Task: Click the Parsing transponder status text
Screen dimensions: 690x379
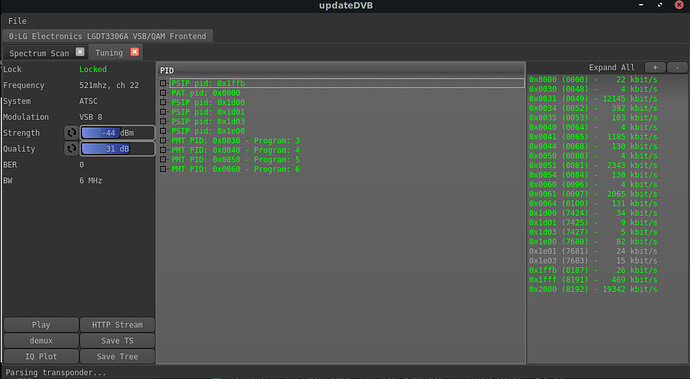Action: point(55,372)
